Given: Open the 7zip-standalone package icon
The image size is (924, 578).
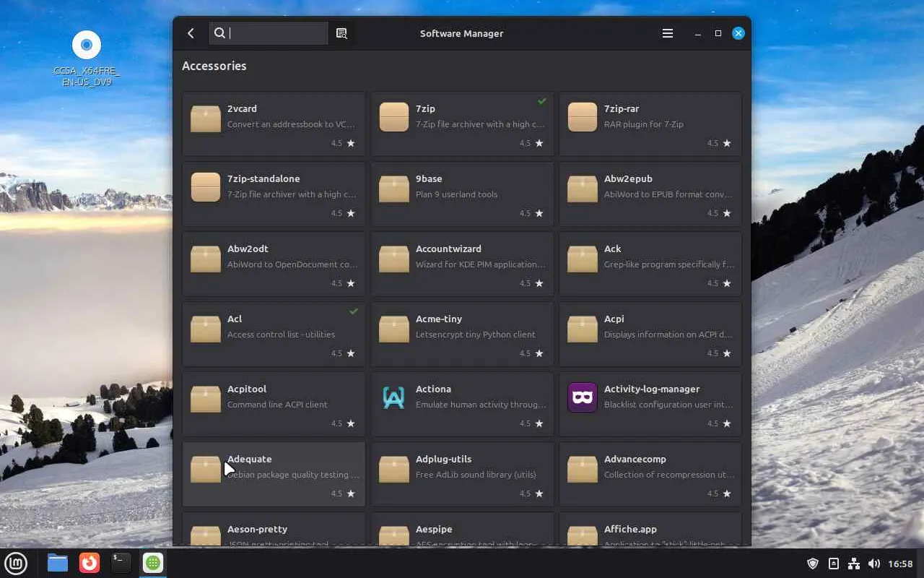Looking at the screenshot, I should tap(206, 188).
